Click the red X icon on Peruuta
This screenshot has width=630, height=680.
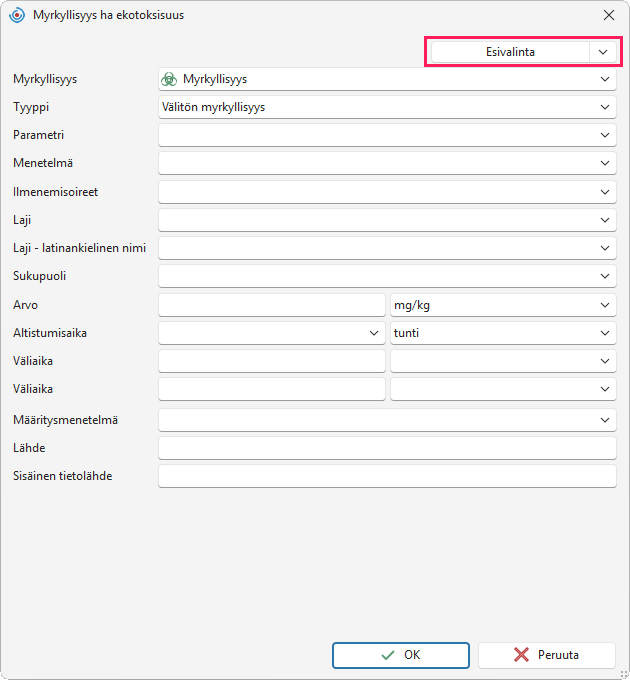click(x=521, y=655)
